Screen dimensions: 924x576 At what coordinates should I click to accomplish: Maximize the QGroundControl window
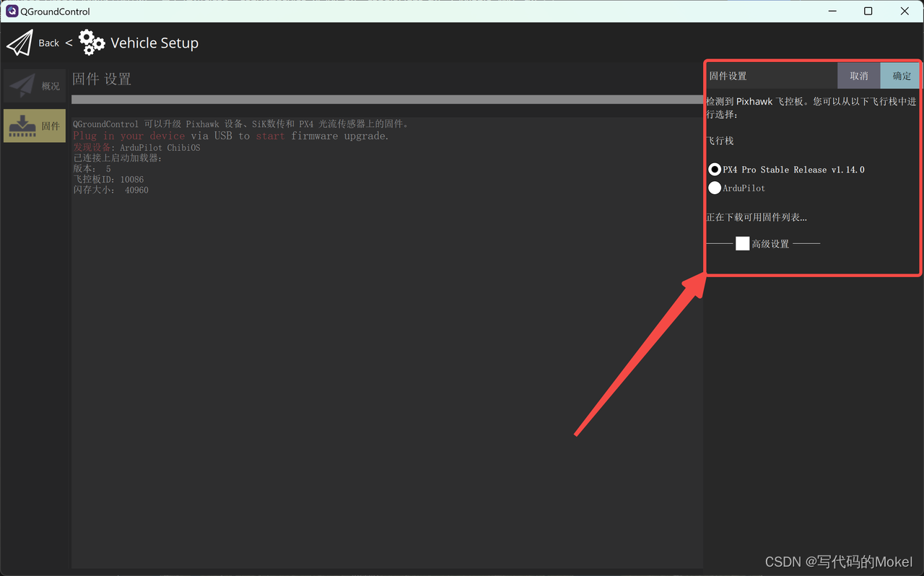[x=868, y=11]
